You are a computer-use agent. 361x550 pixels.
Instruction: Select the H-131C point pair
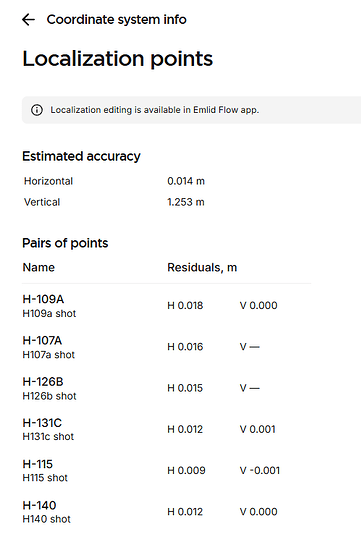pyautogui.click(x=166, y=429)
